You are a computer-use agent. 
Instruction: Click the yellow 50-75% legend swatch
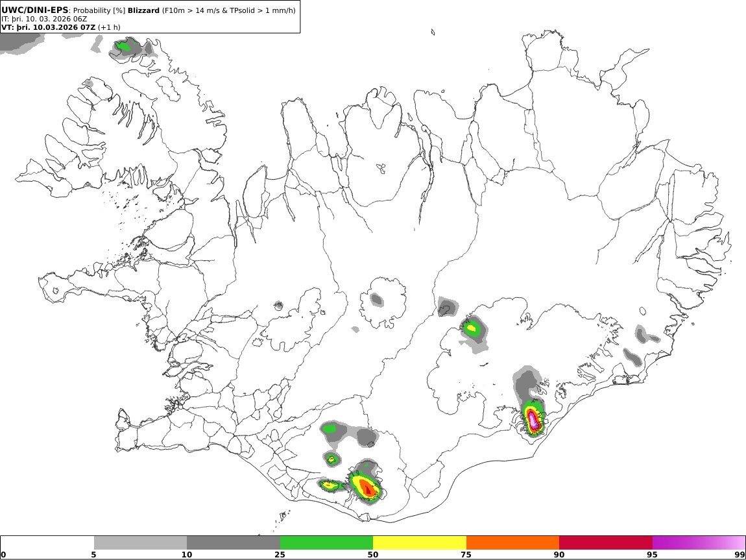[x=420, y=543]
